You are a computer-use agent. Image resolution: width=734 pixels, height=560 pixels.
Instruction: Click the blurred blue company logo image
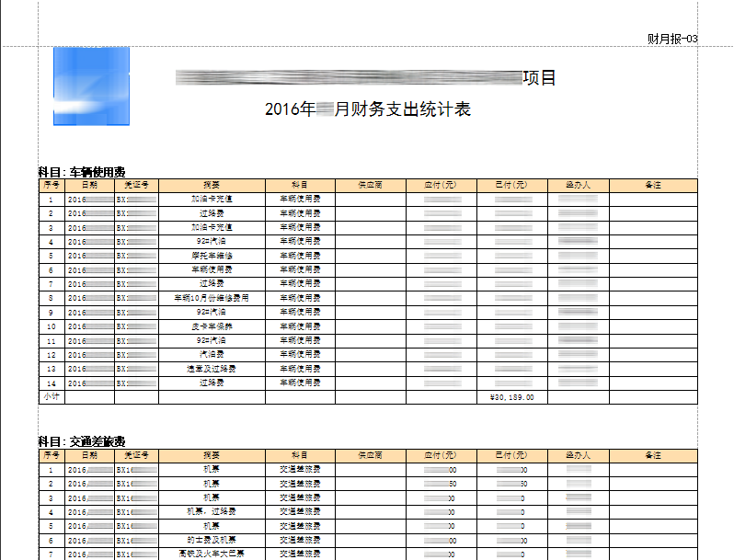(91, 86)
